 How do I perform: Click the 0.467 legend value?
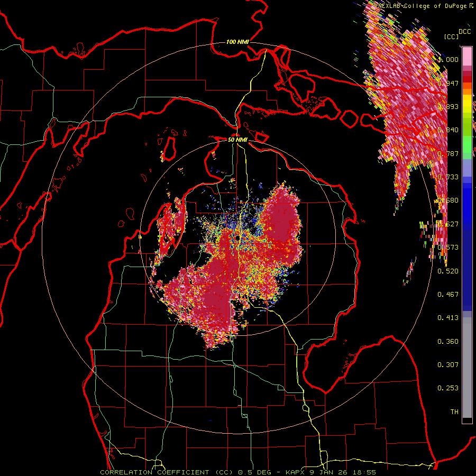(448, 294)
